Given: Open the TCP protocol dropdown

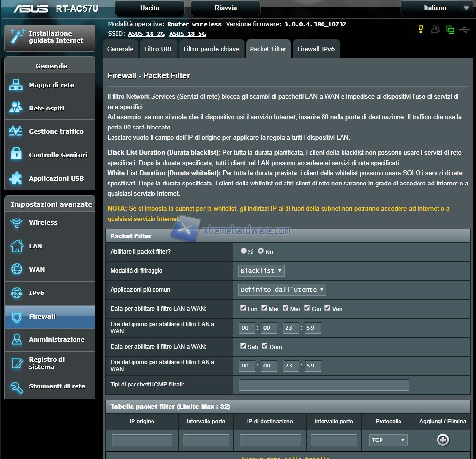Looking at the screenshot, I should (388, 440).
